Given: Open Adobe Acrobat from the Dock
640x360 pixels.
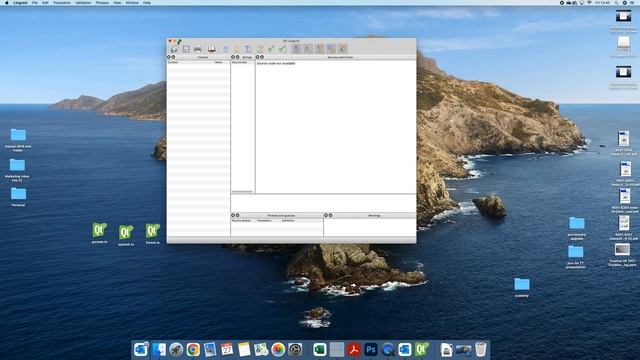Looking at the screenshot, I should (353, 349).
